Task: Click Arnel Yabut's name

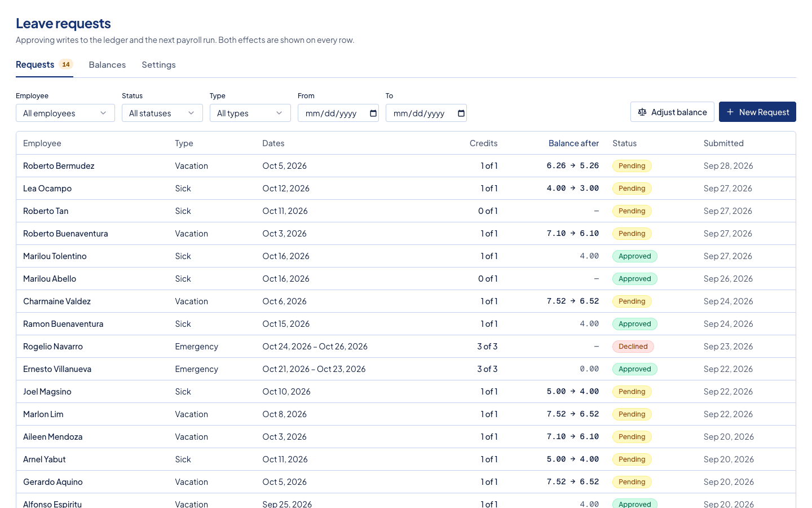Action: pyautogui.click(x=45, y=459)
